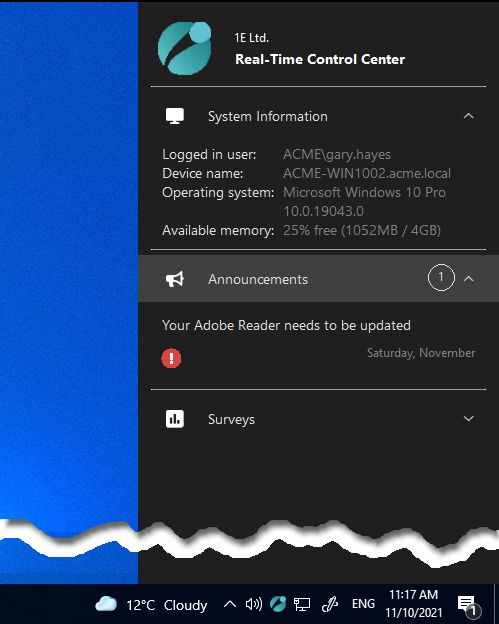Click the System Information monitor icon
This screenshot has height=624, width=499.
coord(175,116)
